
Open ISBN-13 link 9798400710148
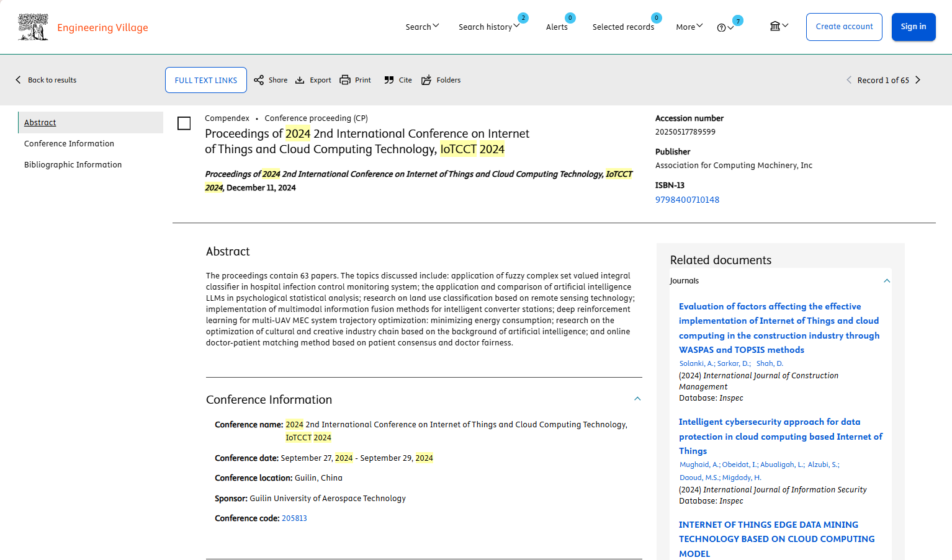click(x=687, y=200)
